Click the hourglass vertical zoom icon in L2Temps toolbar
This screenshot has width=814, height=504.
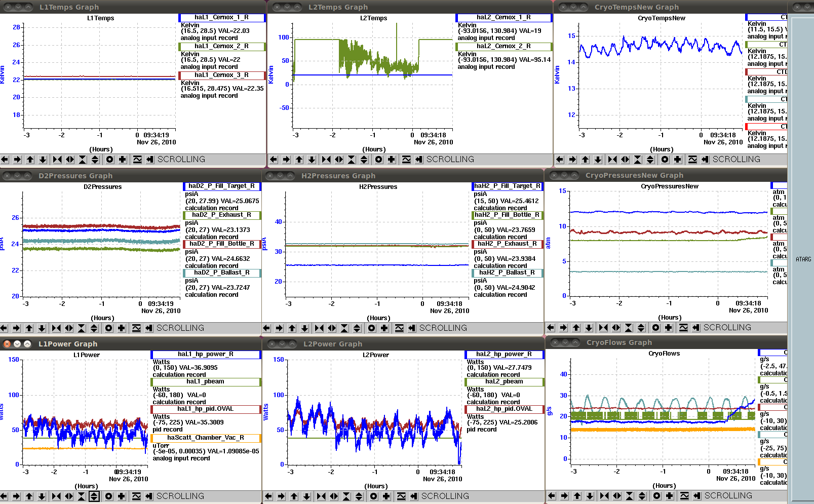352,160
